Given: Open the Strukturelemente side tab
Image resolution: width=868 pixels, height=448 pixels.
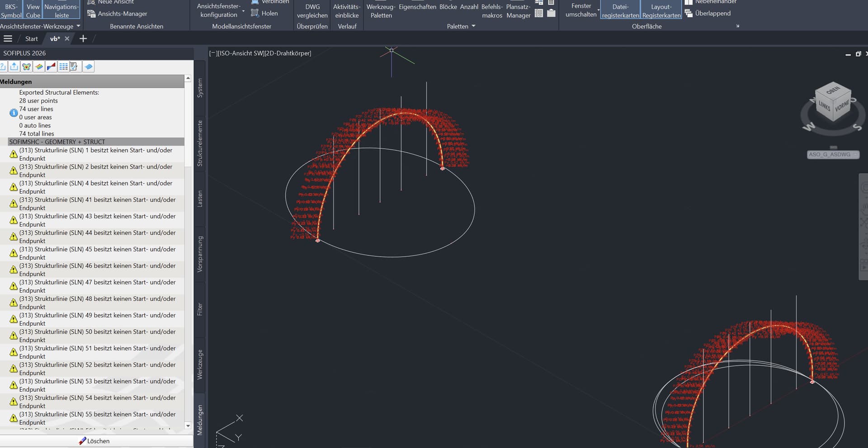Looking at the screenshot, I should pyautogui.click(x=200, y=143).
